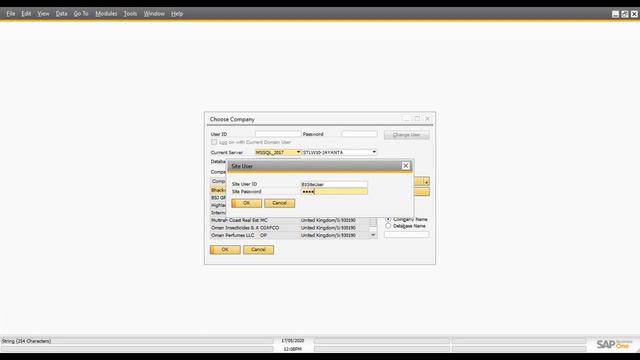Close the Site User dialog
The height and width of the screenshot is (360, 640).
click(x=405, y=166)
